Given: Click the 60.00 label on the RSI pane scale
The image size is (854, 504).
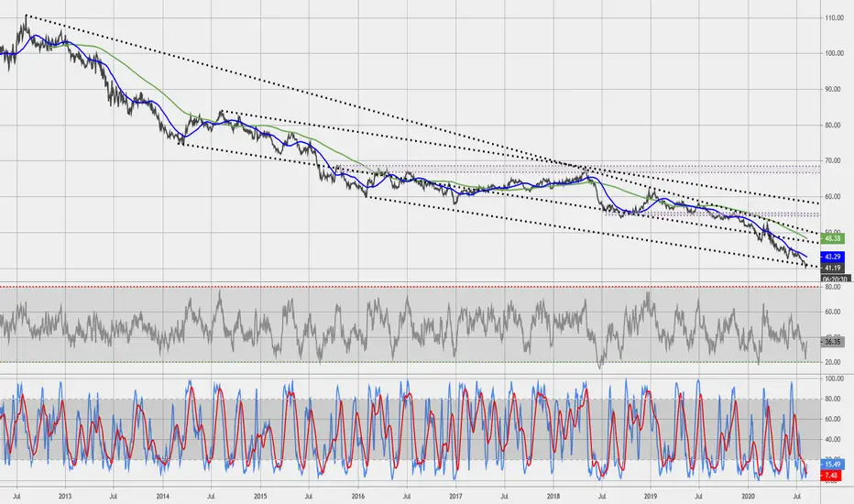Looking at the screenshot, I should click(833, 312).
